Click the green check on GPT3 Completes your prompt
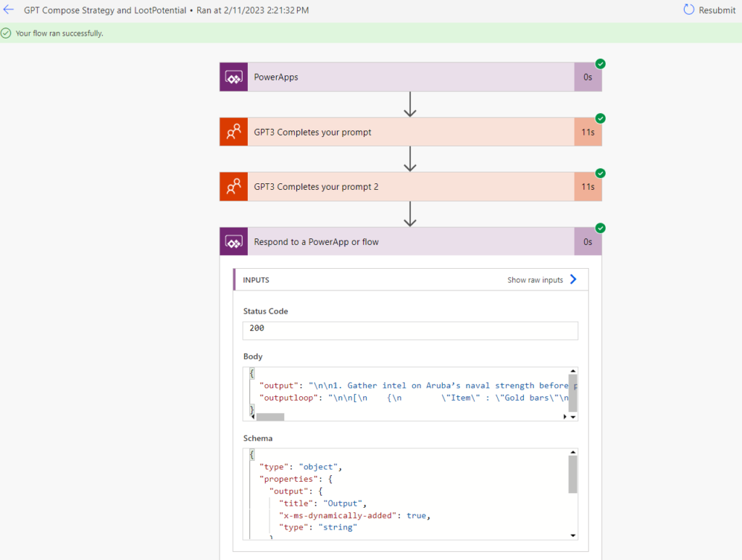This screenshot has height=560, width=742. [601, 118]
